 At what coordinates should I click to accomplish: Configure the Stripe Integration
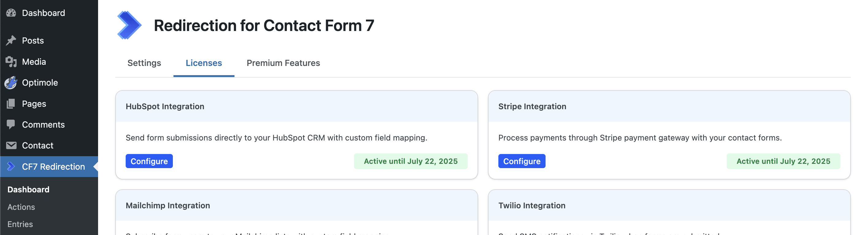click(522, 161)
